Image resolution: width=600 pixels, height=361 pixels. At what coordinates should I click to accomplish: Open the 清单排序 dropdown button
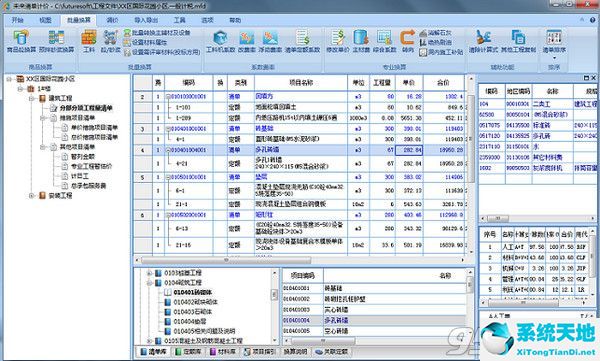click(554, 44)
